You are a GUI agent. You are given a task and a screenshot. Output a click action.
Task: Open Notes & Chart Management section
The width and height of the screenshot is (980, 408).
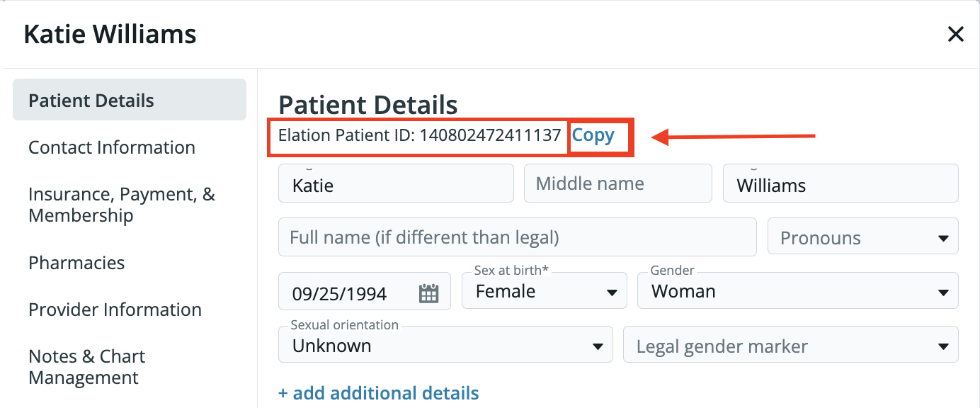click(x=86, y=367)
